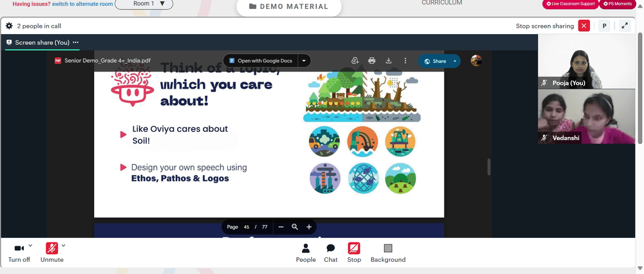Expand camera options chevron
The height and width of the screenshot is (274, 644).
pyautogui.click(x=30, y=245)
